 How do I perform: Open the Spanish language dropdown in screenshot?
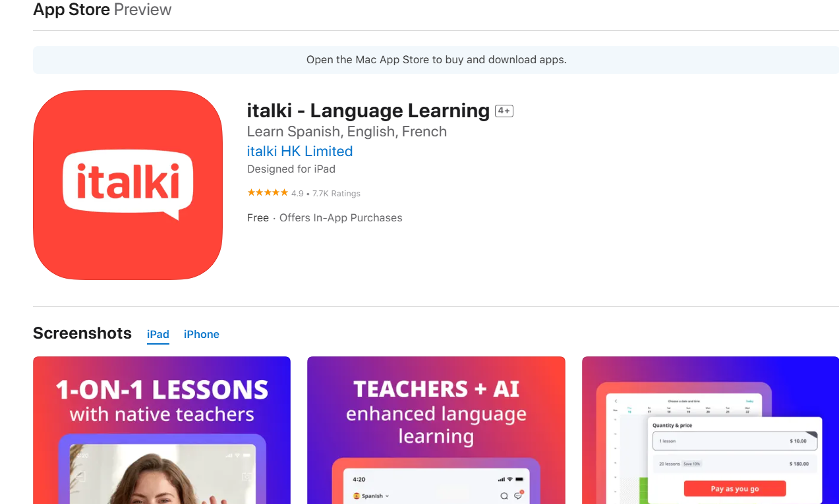point(372,496)
